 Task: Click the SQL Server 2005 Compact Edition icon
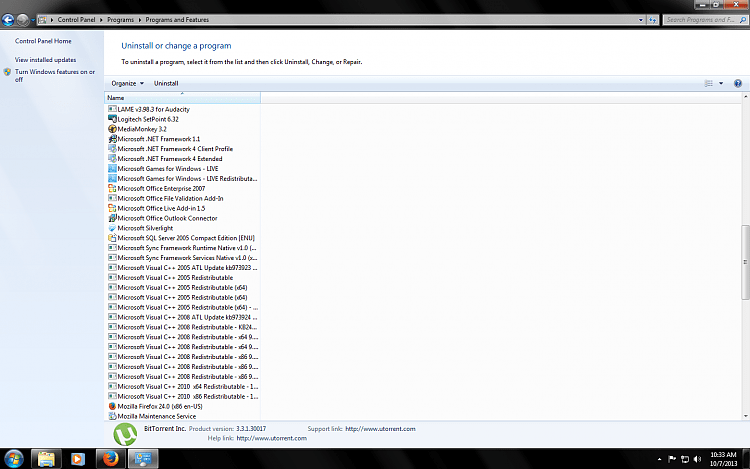(112, 238)
